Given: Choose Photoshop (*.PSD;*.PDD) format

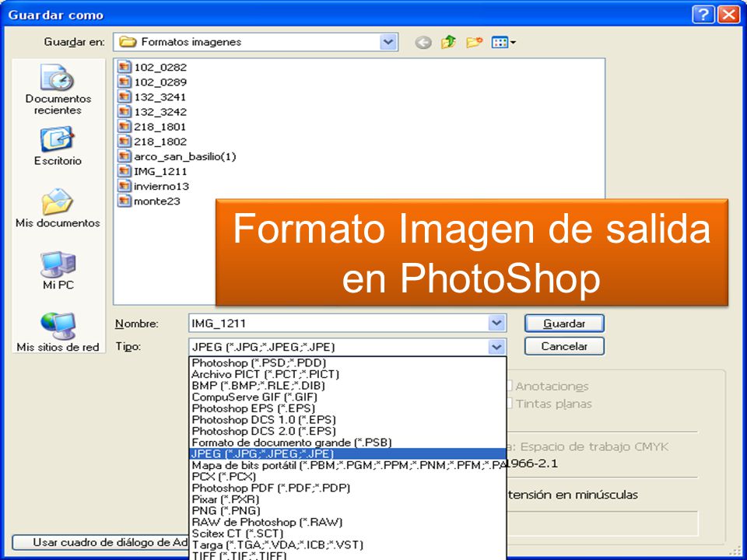Looking at the screenshot, I should point(348,363).
